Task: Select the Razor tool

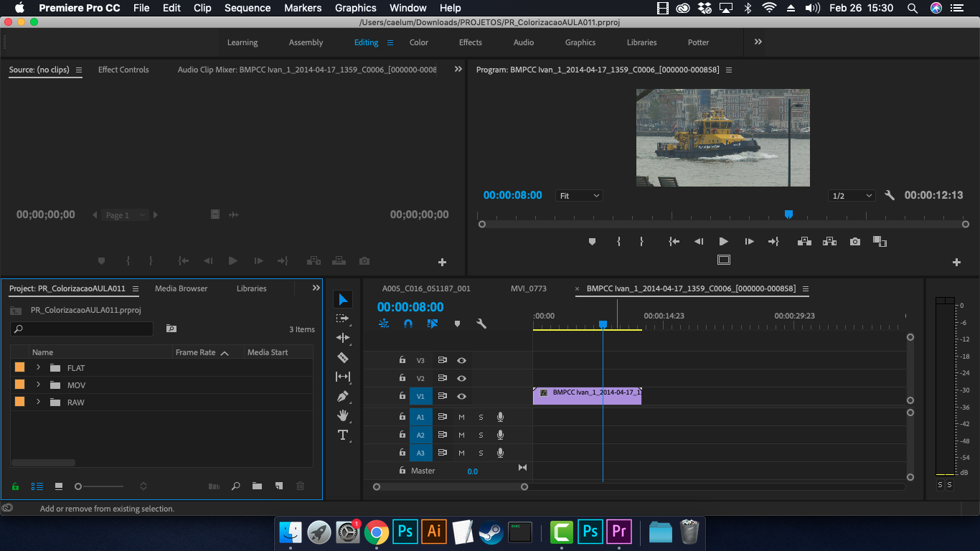Action: 343,357
